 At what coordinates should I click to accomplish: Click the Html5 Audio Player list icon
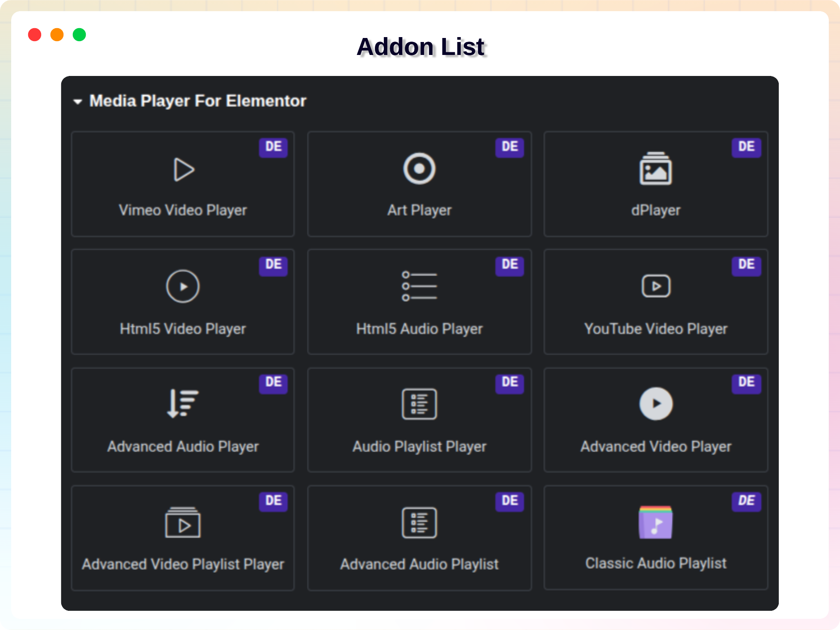[x=419, y=286]
